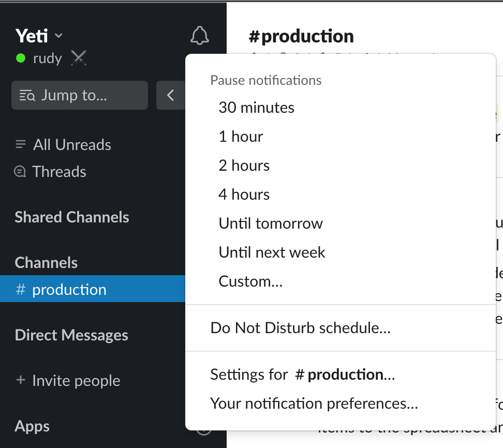The height and width of the screenshot is (448, 503).
Task: Open All Unreads in sidebar
Action: 63,145
